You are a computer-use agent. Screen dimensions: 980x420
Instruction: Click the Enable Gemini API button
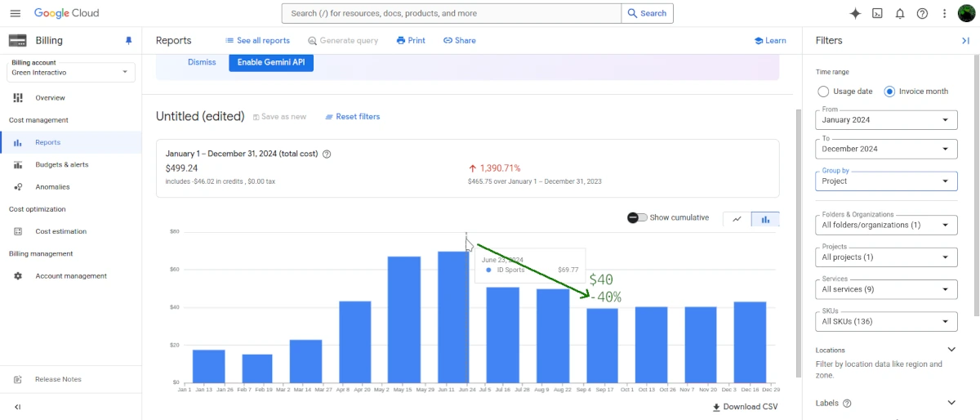(270, 62)
